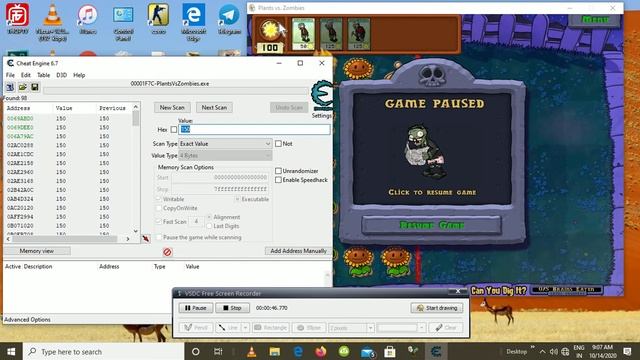Enable the Unrandomizer checkbox
The image size is (640, 360).
(278, 171)
